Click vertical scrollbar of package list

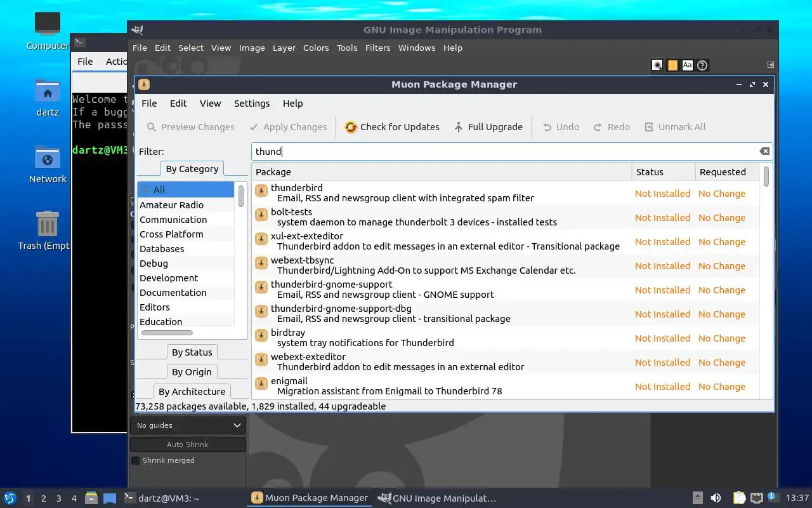[766, 177]
